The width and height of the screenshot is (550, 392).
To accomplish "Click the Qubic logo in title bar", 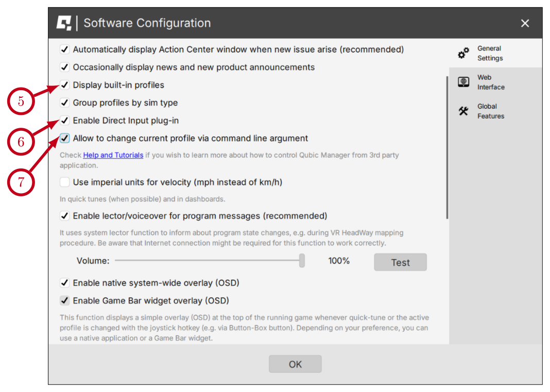I will 64,23.
